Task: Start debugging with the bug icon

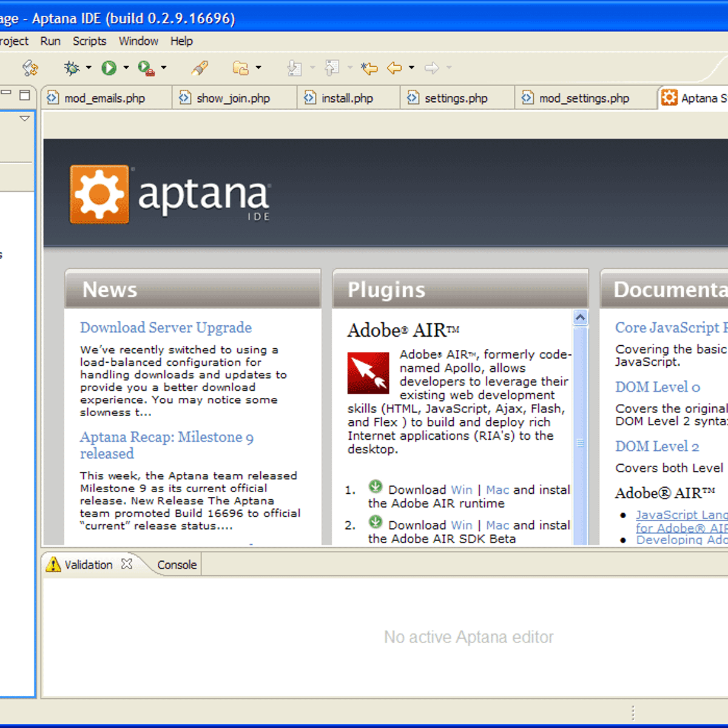Action: (x=72, y=68)
